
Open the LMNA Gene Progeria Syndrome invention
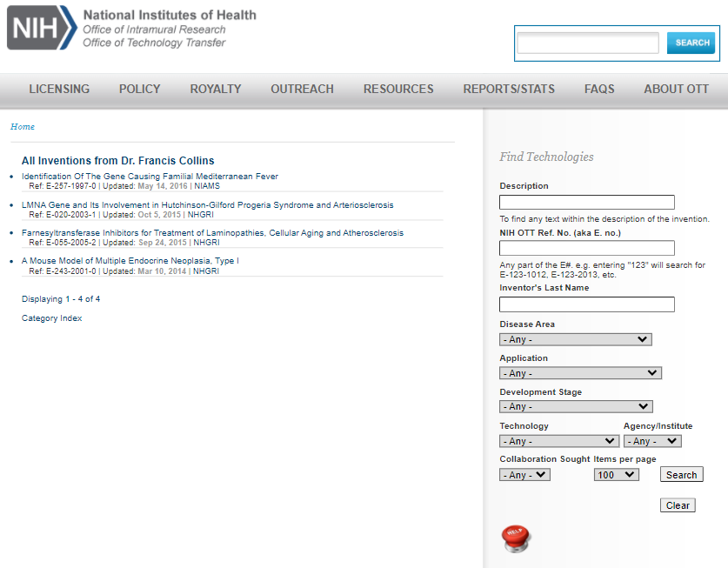tap(208, 204)
